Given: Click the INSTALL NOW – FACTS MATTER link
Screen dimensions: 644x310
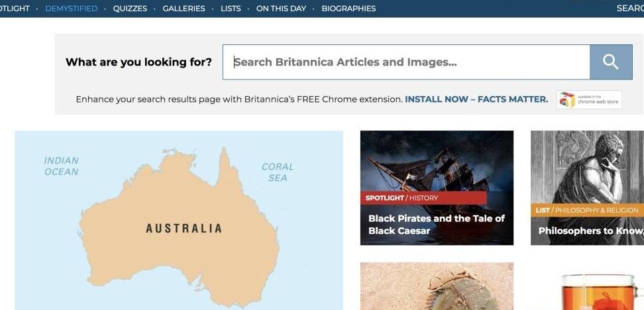Looking at the screenshot, I should click(476, 99).
